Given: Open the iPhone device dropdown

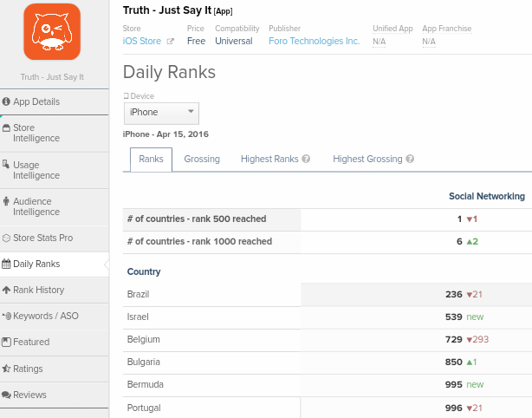Looking at the screenshot, I should tap(161, 113).
